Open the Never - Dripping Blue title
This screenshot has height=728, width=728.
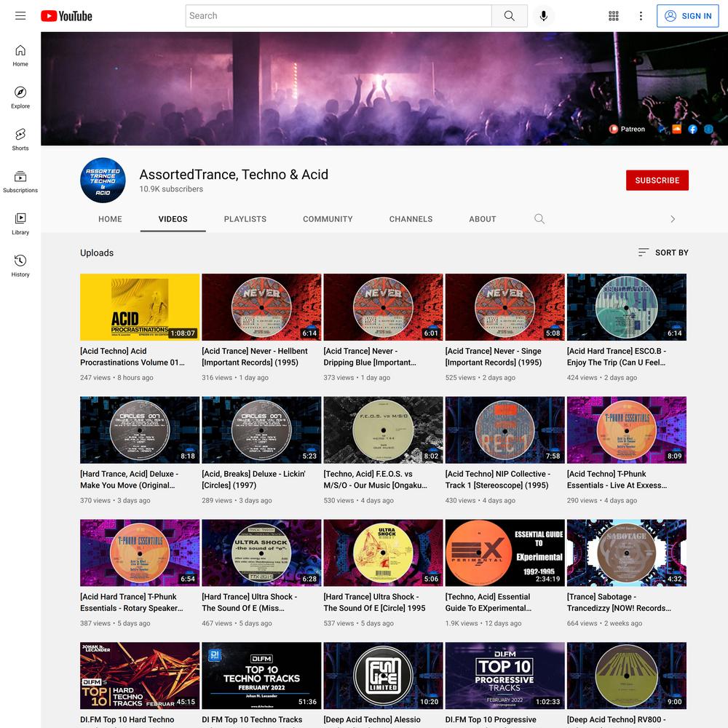(x=370, y=357)
